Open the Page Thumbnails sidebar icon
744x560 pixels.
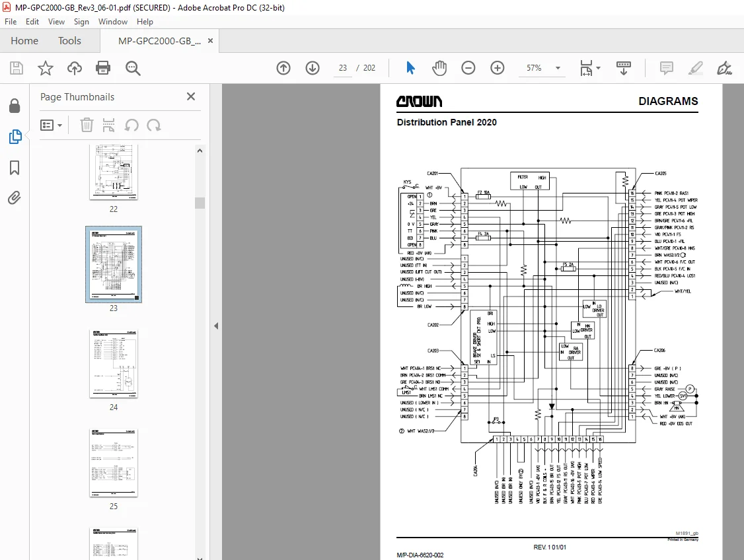point(15,137)
